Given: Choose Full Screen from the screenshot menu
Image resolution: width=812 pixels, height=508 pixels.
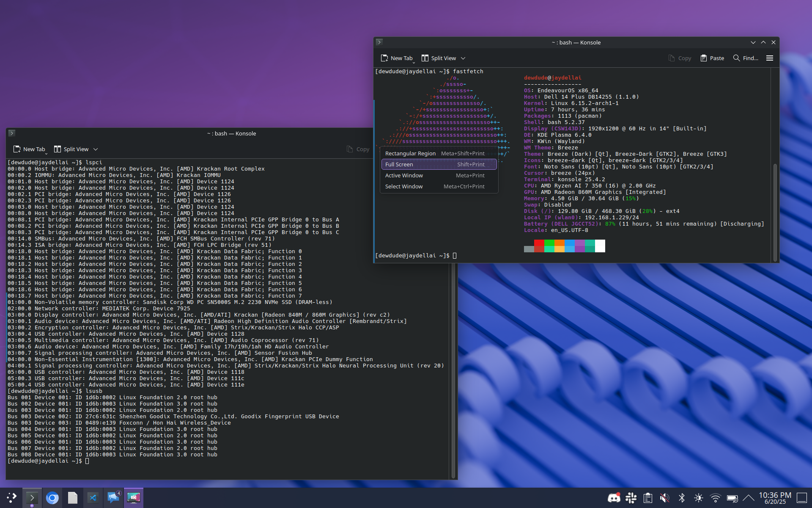Looking at the screenshot, I should [x=439, y=164].
